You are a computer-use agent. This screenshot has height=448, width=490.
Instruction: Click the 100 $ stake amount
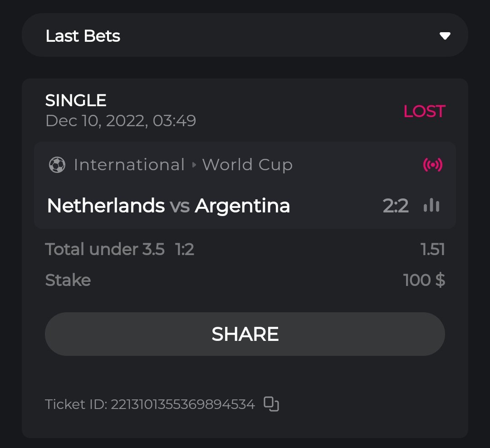click(424, 280)
